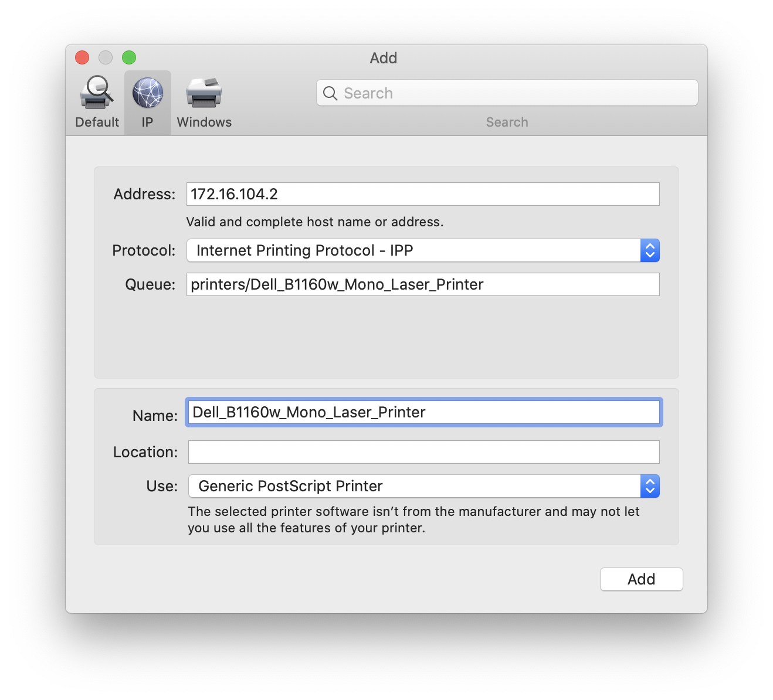
Task: Click the Add button
Action: (641, 579)
